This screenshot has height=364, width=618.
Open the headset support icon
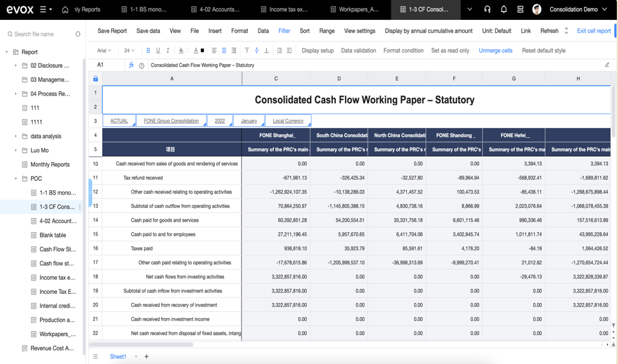tap(487, 10)
